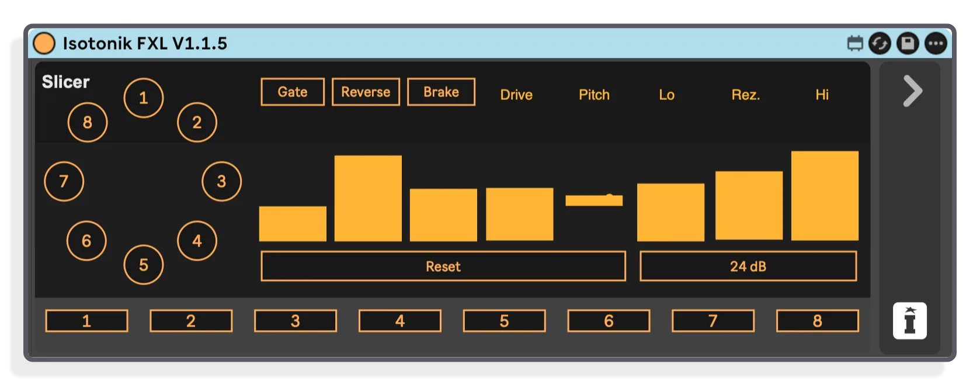Adjust the Rez. resonance bar
980x385 pixels.
[x=749, y=206]
